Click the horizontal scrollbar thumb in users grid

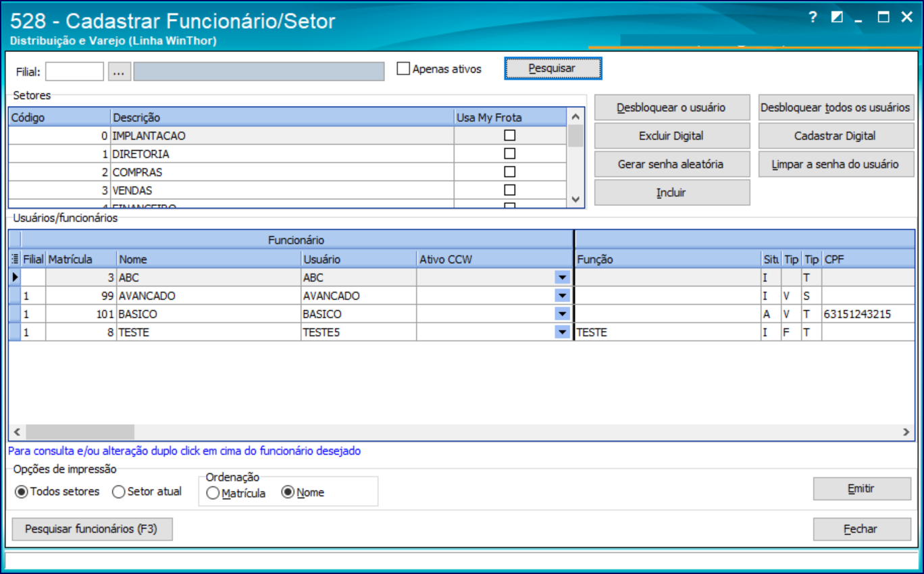(80, 432)
